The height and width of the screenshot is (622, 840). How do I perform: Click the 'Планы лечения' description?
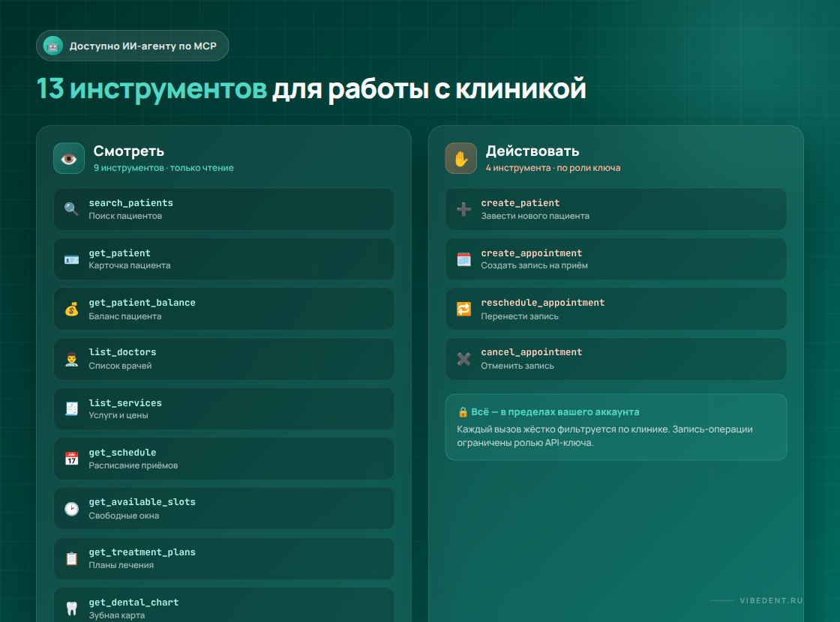(121, 565)
